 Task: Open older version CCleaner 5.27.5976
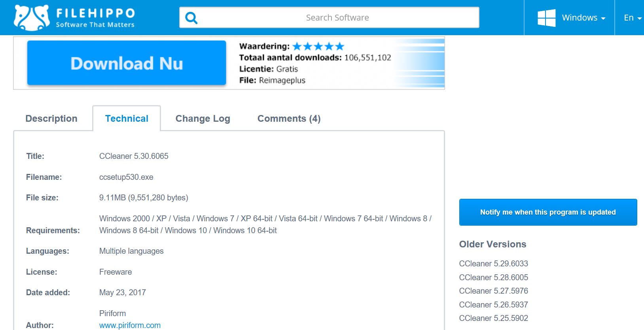[493, 291]
